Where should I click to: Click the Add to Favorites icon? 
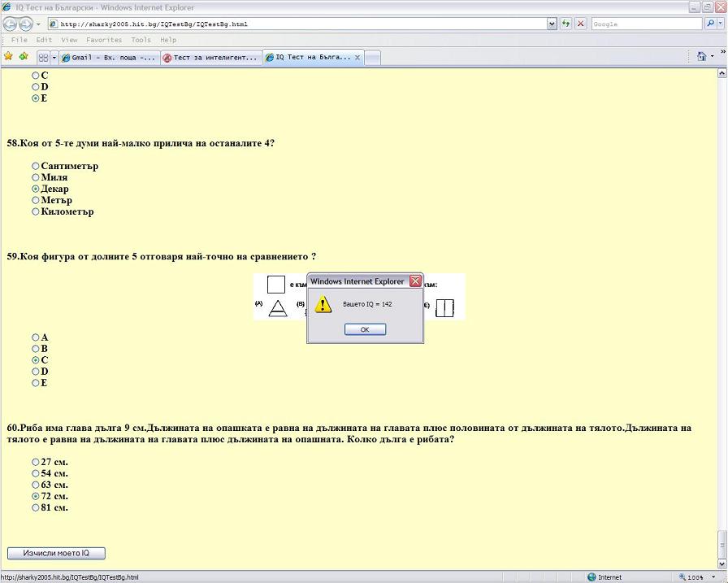tap(24, 56)
